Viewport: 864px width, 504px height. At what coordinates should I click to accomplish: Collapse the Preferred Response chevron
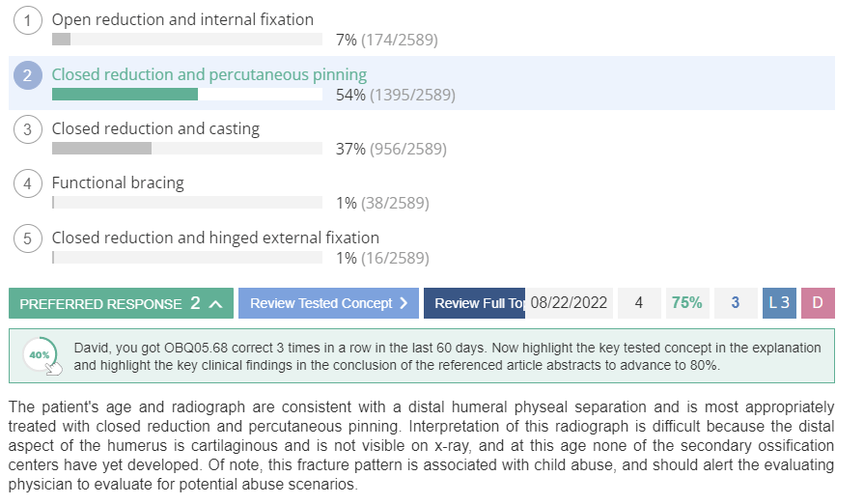216,303
